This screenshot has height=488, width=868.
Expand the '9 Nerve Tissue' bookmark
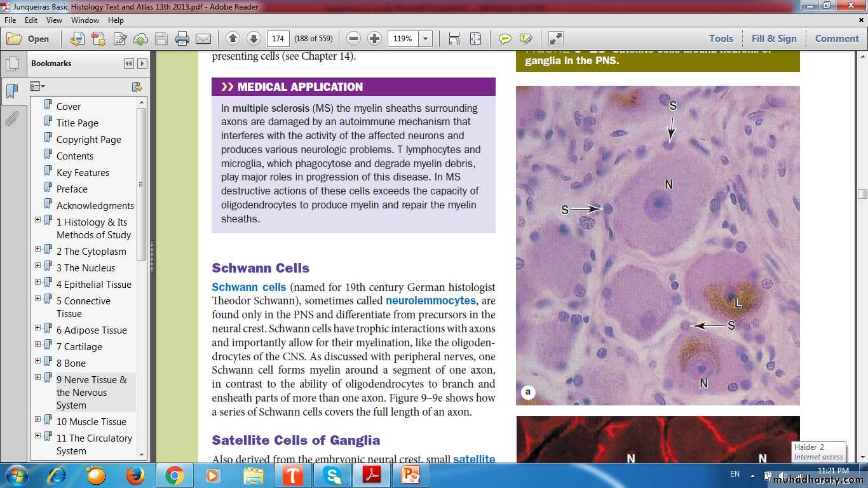(37, 377)
